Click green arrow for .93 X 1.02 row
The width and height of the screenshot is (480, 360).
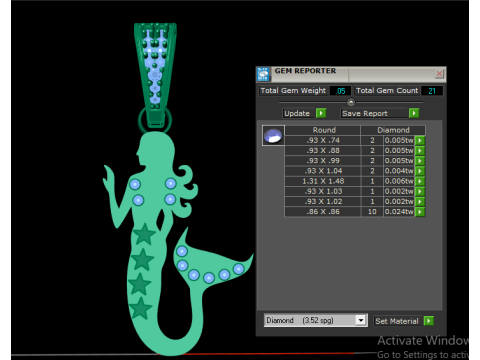420,202
